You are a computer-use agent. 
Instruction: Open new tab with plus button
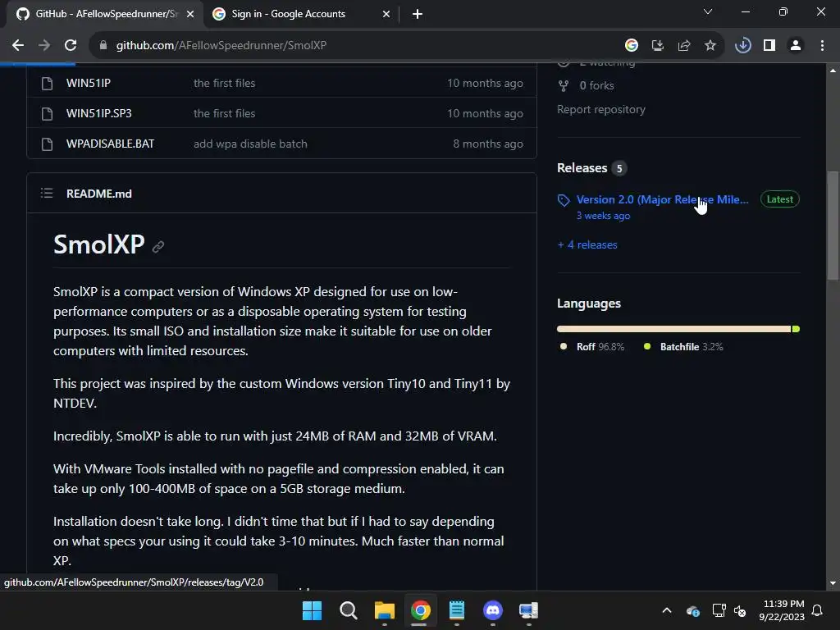pyautogui.click(x=418, y=14)
